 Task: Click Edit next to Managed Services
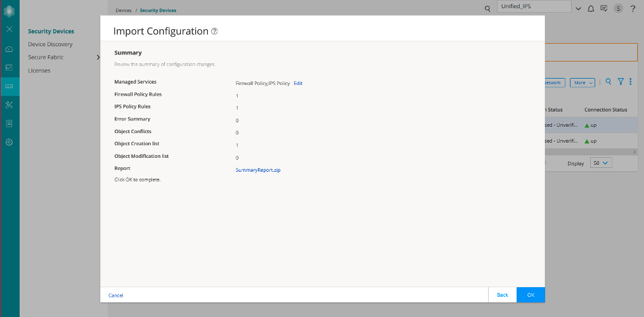[x=298, y=83]
